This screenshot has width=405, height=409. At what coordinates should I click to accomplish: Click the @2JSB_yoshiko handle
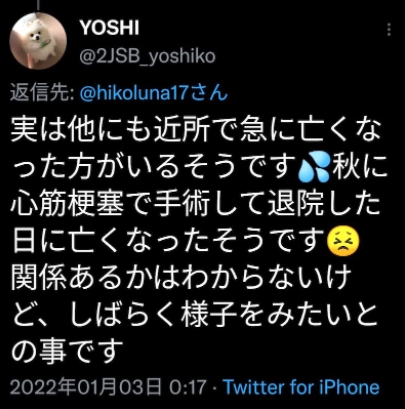[147, 56]
